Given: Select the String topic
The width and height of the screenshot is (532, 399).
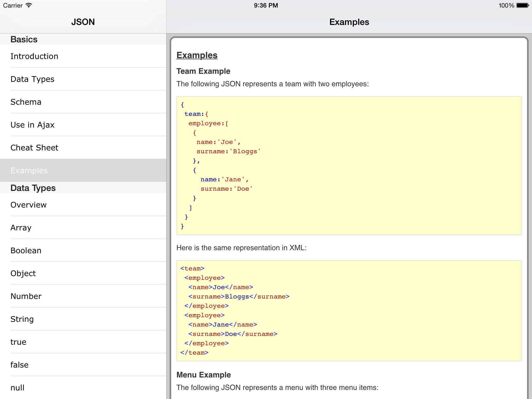Looking at the screenshot, I should [22, 319].
